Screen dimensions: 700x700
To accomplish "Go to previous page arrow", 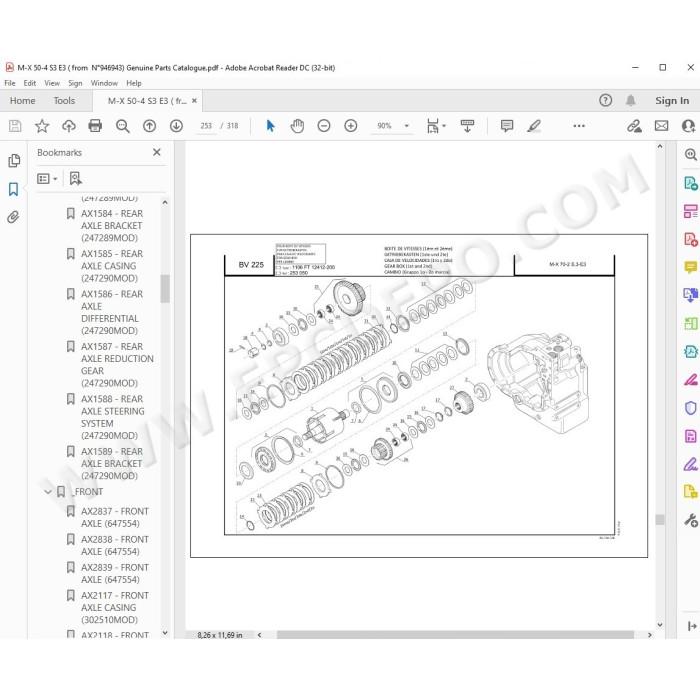I will [x=149, y=126].
